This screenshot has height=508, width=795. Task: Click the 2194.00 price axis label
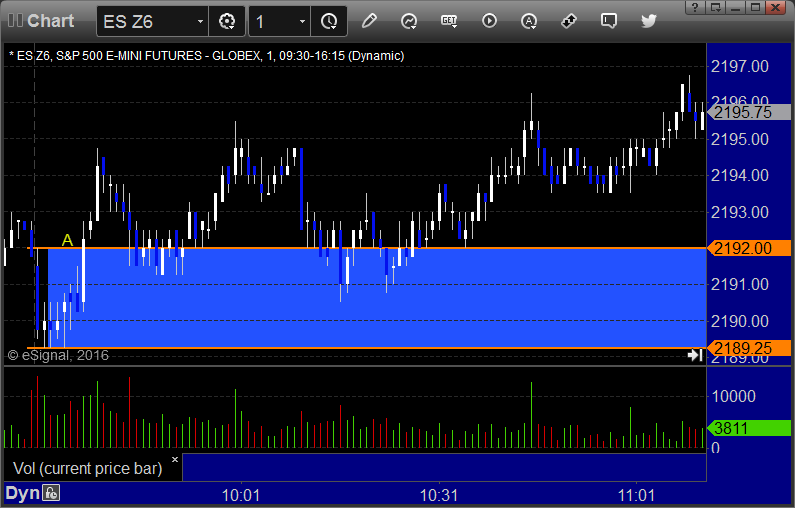click(x=740, y=175)
